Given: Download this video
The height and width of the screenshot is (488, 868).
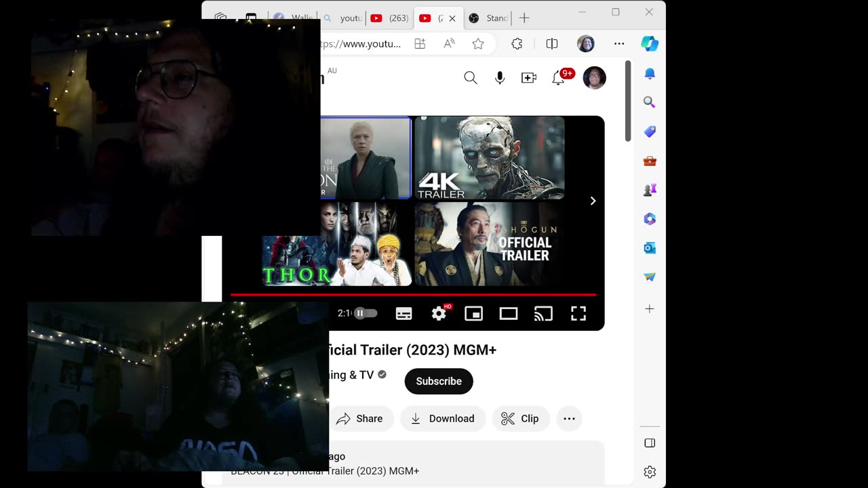Looking at the screenshot, I should 443,419.
